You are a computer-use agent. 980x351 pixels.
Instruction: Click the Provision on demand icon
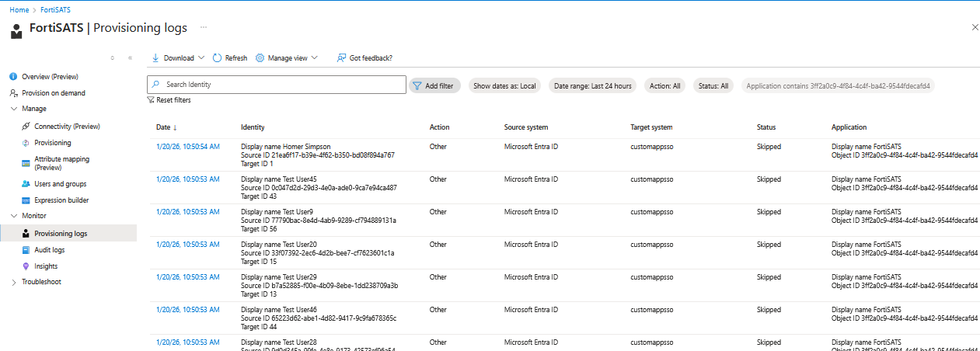point(13,93)
